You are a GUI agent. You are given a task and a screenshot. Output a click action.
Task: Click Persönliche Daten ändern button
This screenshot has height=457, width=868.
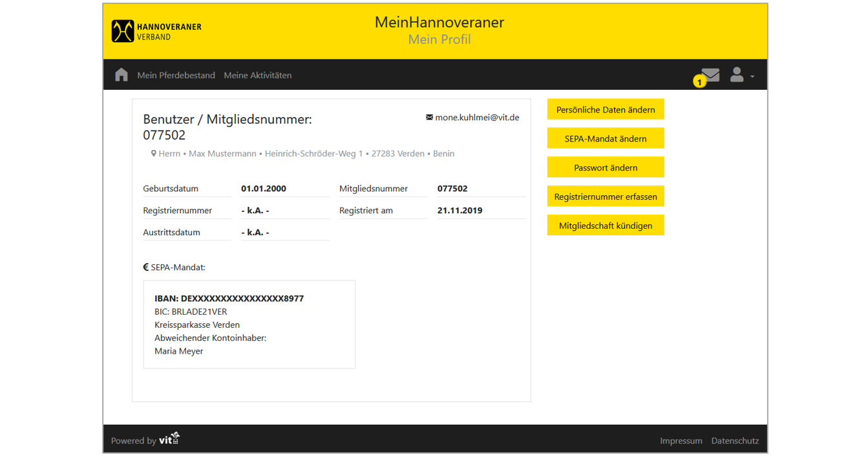pos(606,109)
